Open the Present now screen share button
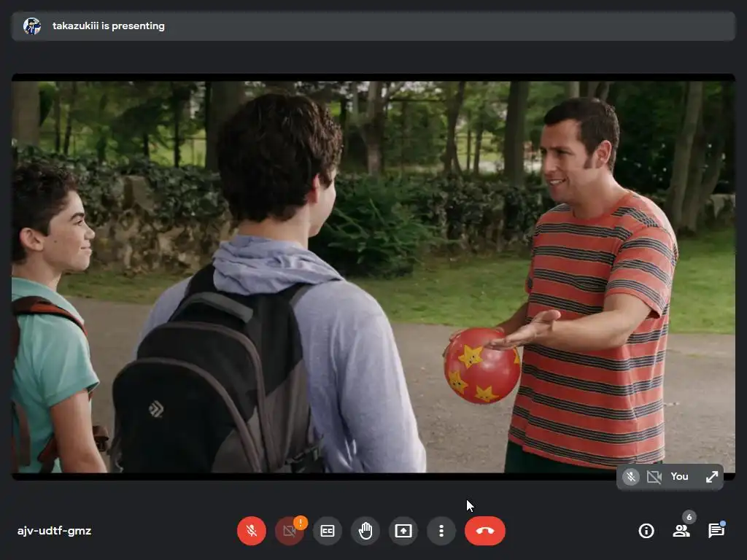 point(403,531)
